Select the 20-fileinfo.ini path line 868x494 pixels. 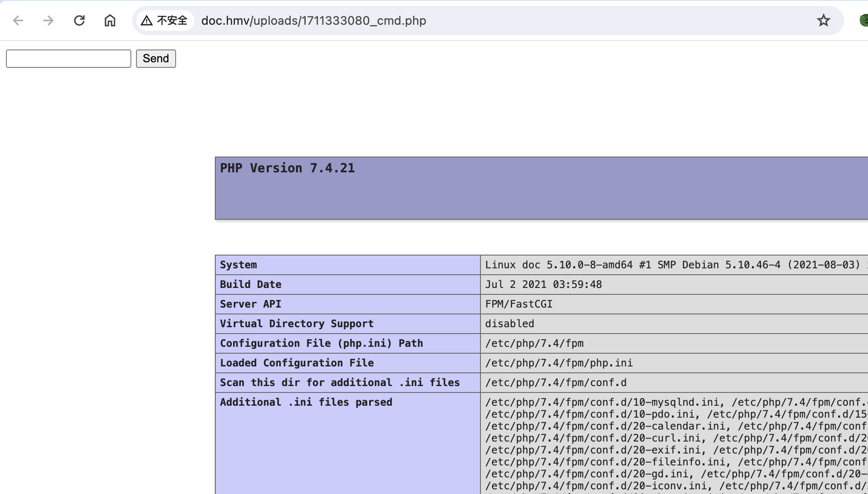606,462
